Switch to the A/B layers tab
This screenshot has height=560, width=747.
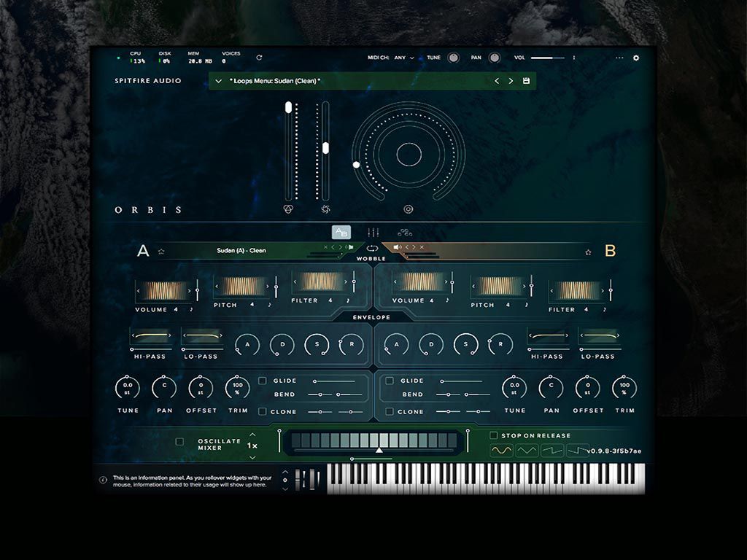(341, 233)
